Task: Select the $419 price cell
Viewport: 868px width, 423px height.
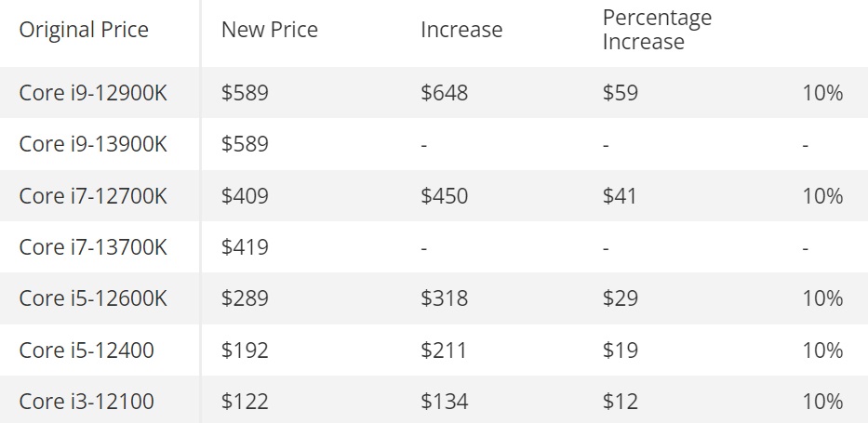Action: [246, 247]
